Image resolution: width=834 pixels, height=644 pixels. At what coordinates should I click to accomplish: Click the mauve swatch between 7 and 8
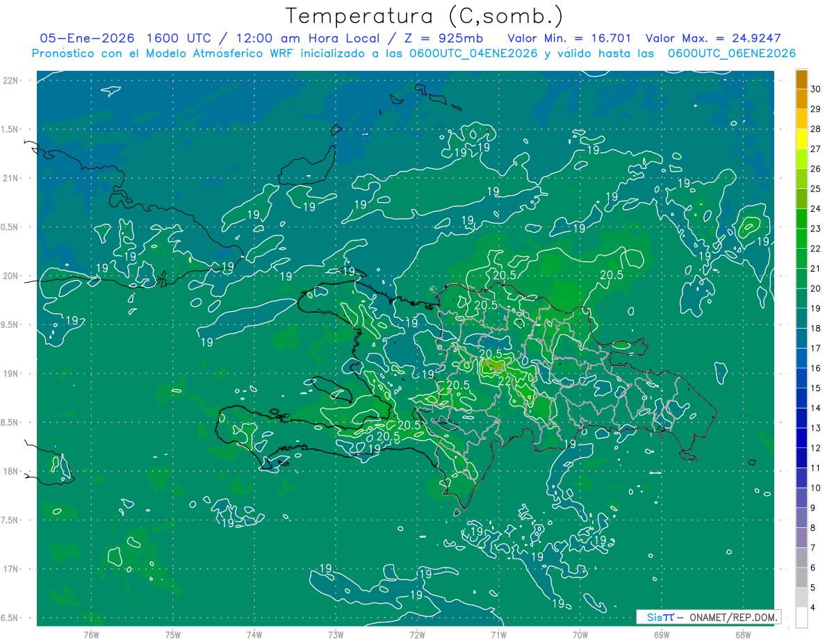801,538
